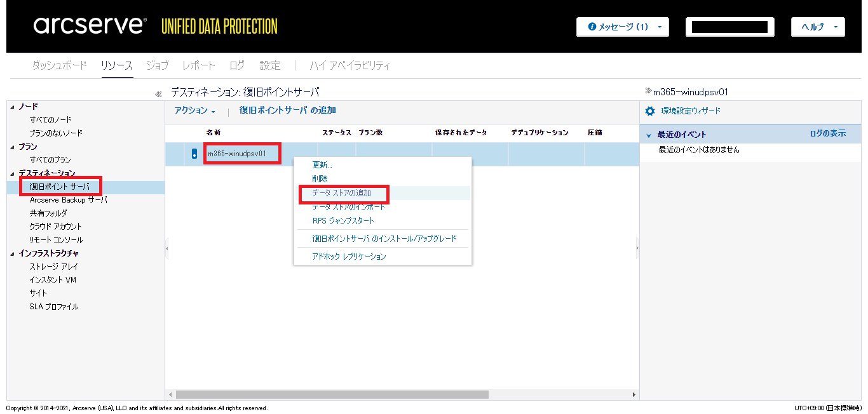Switch to the ジョブ tab
Viewport: 868px width, 414px height.
pyautogui.click(x=158, y=65)
